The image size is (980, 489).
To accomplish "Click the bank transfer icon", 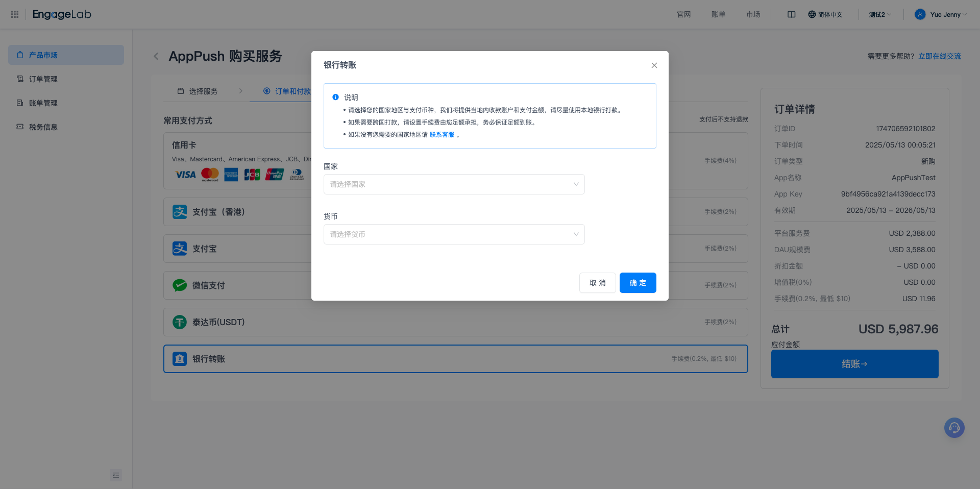I will pos(180,359).
